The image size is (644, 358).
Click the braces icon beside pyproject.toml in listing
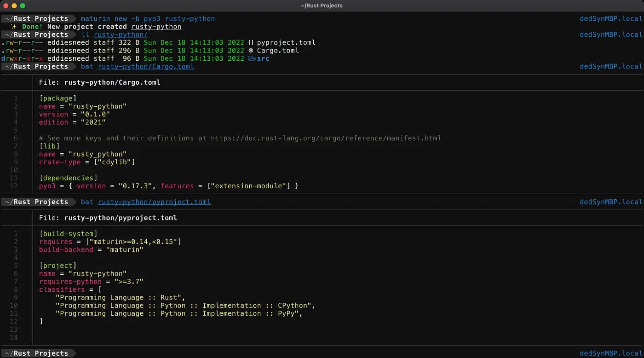[251, 43]
